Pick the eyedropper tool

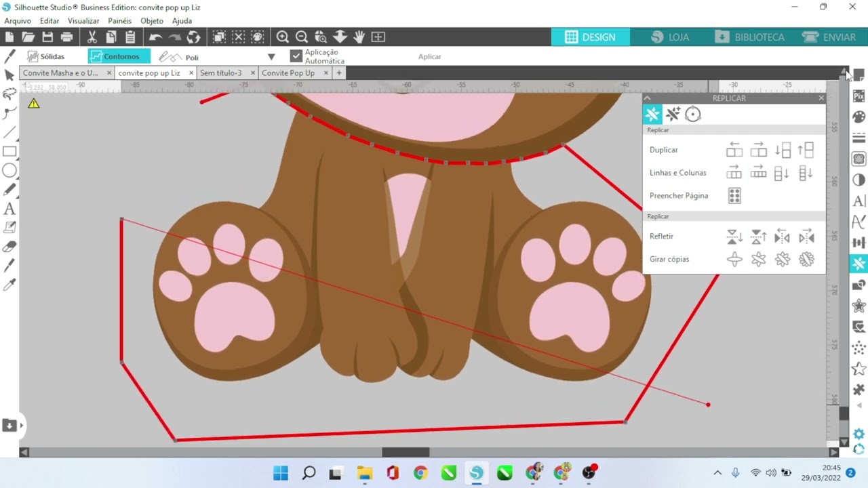9,285
